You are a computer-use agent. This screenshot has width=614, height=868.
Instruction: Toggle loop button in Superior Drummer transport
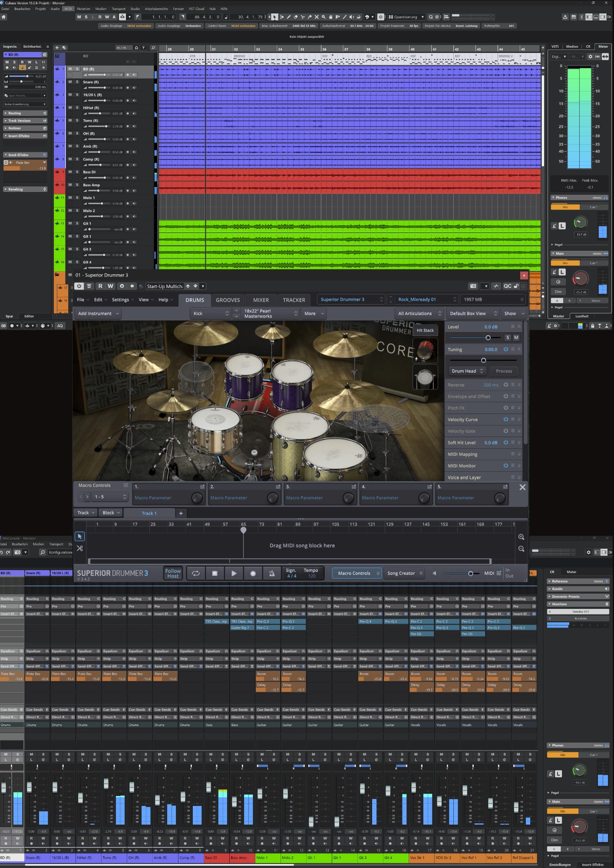tap(196, 573)
